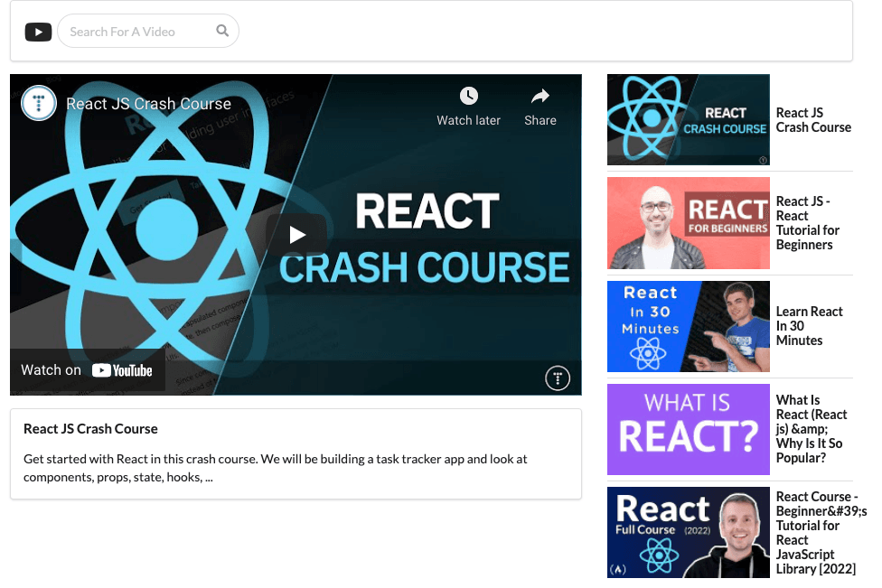Click the YouTube logo icon in header
Screen dimensions: 882x588
(38, 32)
